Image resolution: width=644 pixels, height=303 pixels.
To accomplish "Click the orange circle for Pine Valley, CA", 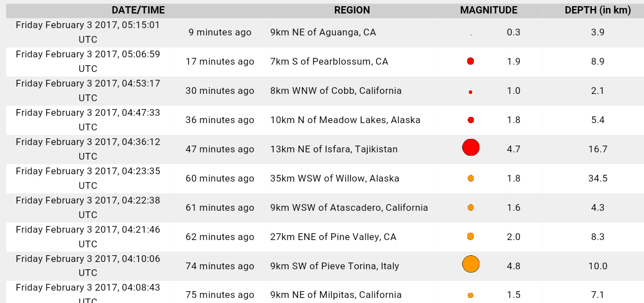I will point(471,236).
